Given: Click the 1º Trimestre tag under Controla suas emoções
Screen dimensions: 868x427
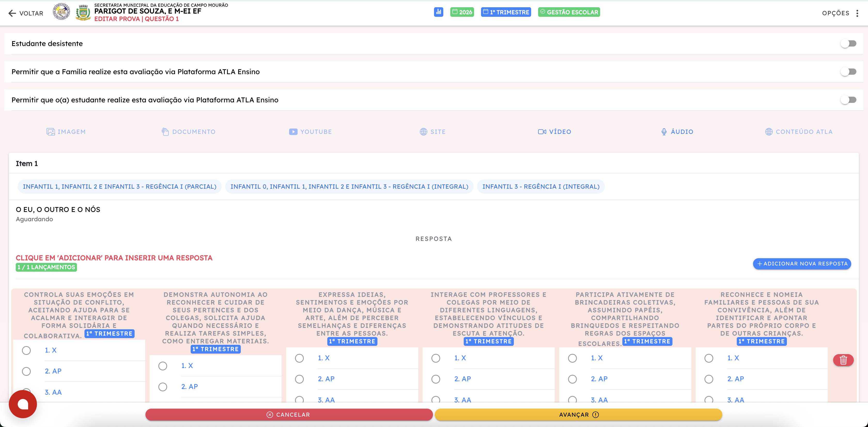Looking at the screenshot, I should point(110,334).
